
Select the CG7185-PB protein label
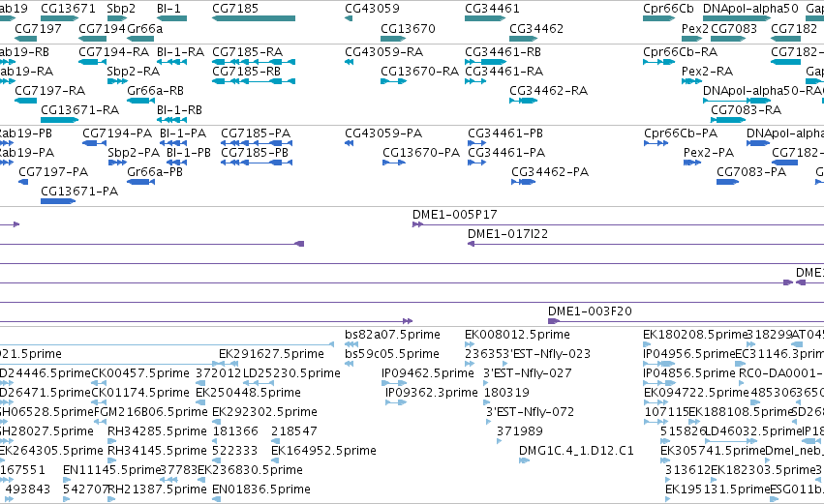click(x=255, y=153)
